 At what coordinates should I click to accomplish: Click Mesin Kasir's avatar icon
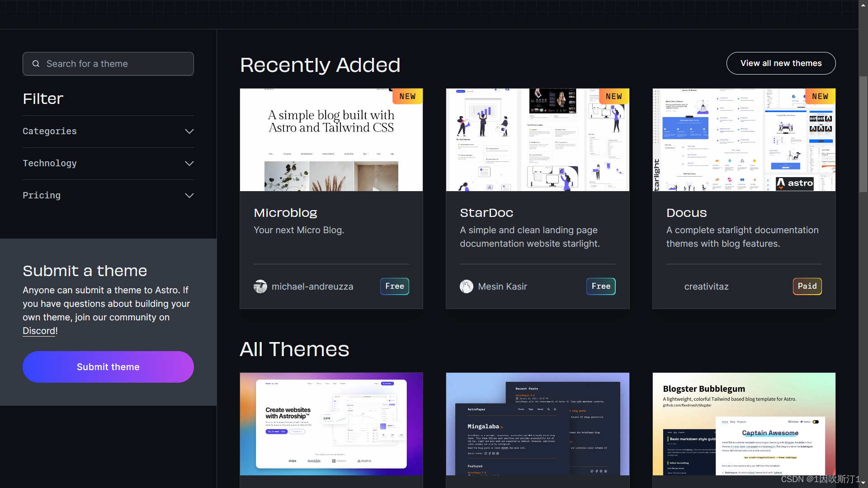(467, 286)
